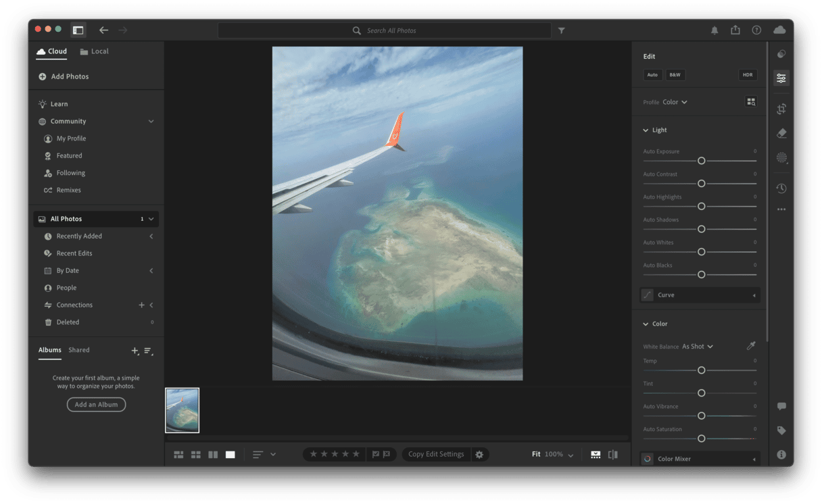This screenshot has height=504, width=822.
Task: Expand the Recently Added chevron
Action: 151,236
